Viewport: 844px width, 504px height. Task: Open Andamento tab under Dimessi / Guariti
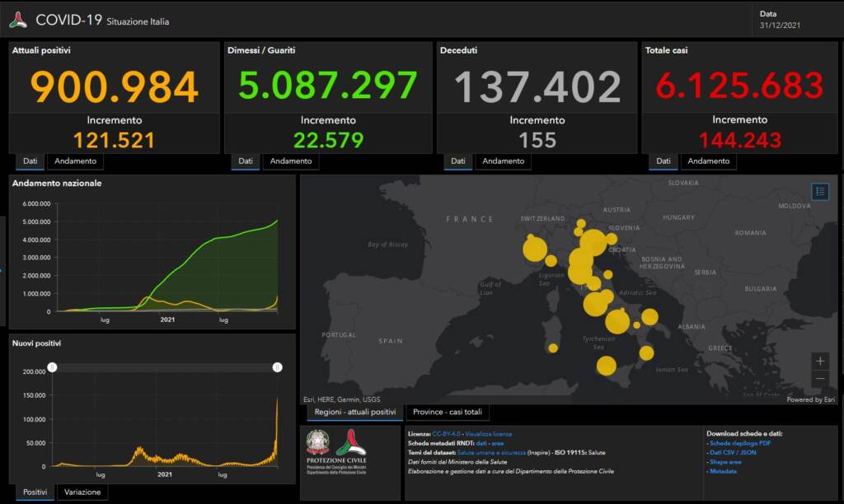click(x=291, y=161)
